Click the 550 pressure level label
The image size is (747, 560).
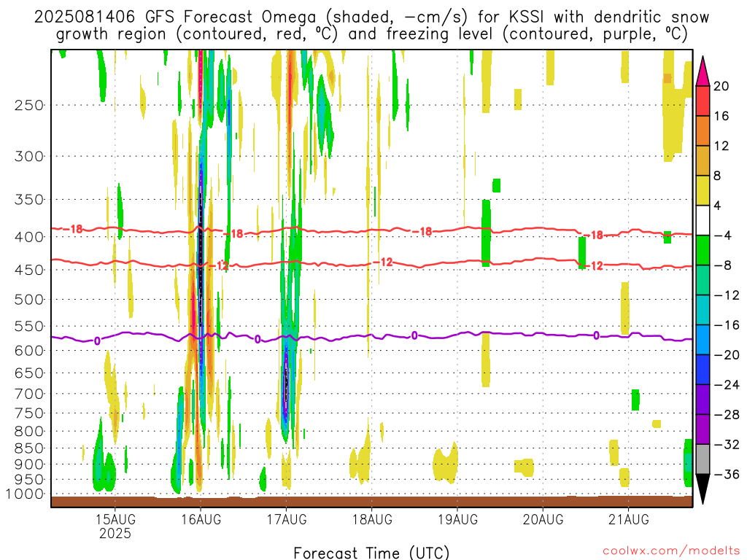pyautogui.click(x=29, y=326)
